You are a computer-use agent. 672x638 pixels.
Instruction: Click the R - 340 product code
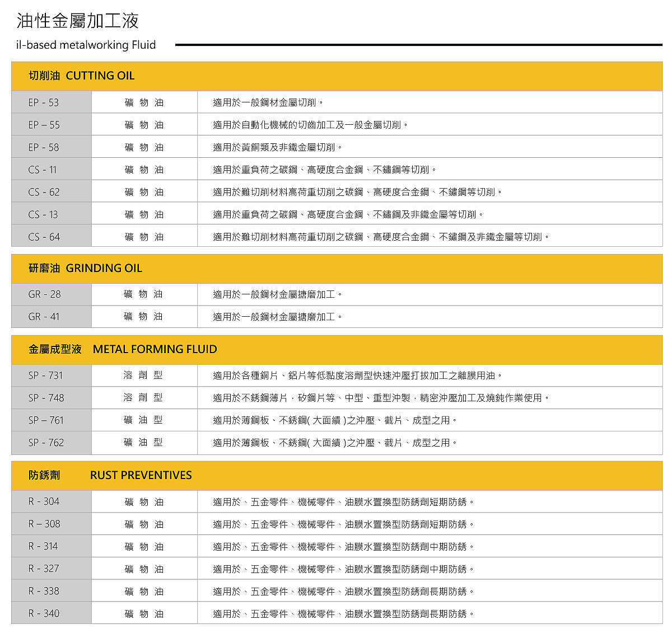coord(44,613)
